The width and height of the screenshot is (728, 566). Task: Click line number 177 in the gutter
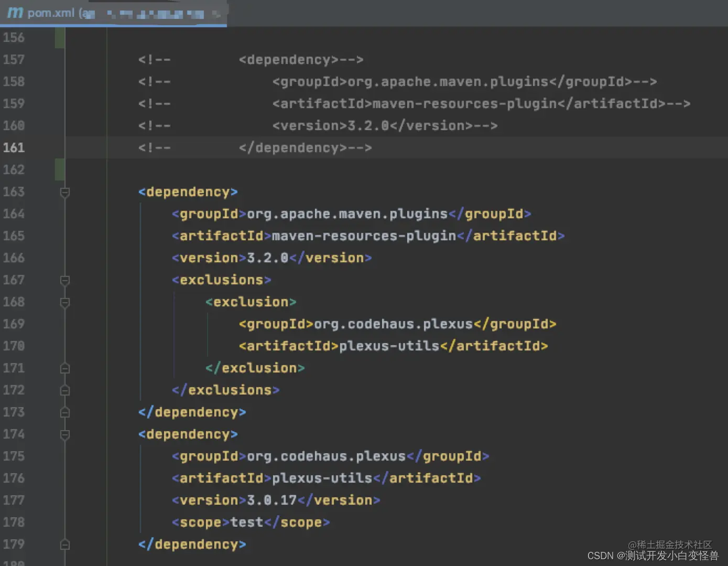pos(14,500)
